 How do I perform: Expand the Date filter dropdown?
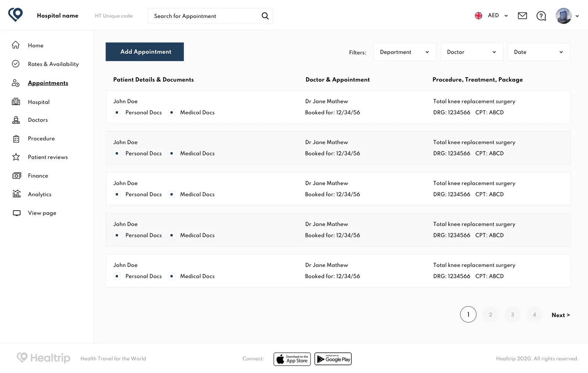coord(538,52)
